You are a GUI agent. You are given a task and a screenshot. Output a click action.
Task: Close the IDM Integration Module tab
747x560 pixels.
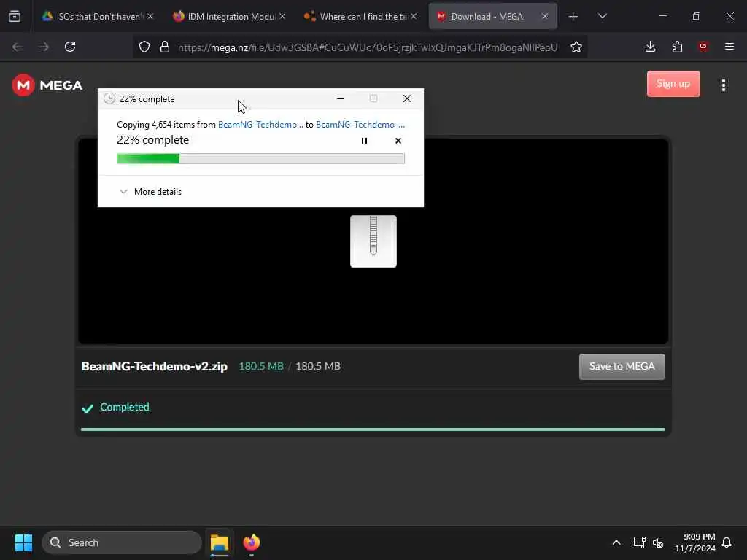282,16
